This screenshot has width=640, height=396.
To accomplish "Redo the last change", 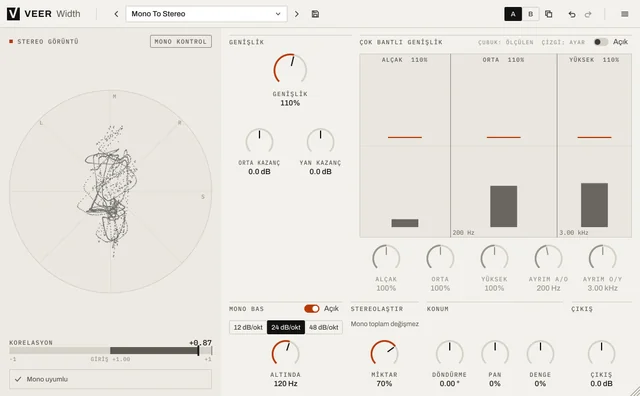I will [588, 14].
